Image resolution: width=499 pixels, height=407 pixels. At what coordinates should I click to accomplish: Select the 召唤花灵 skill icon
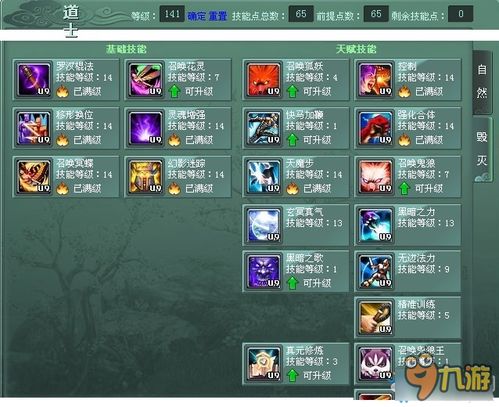[x=146, y=80]
